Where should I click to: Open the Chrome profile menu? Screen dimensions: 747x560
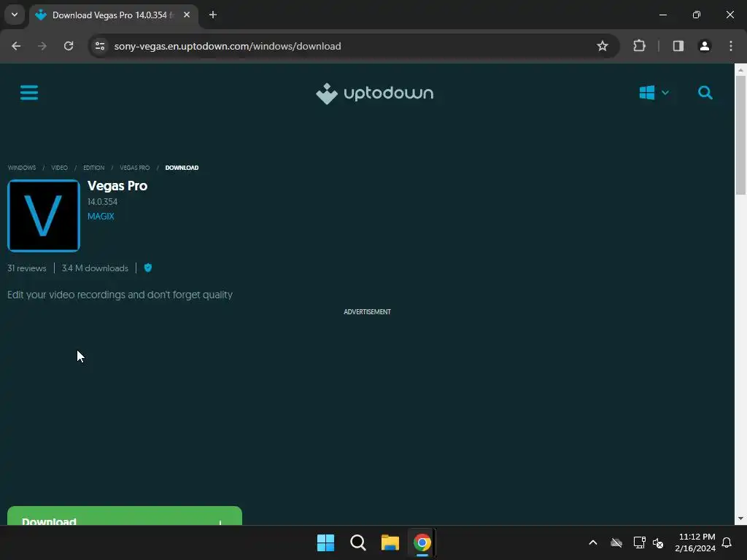pyautogui.click(x=704, y=46)
